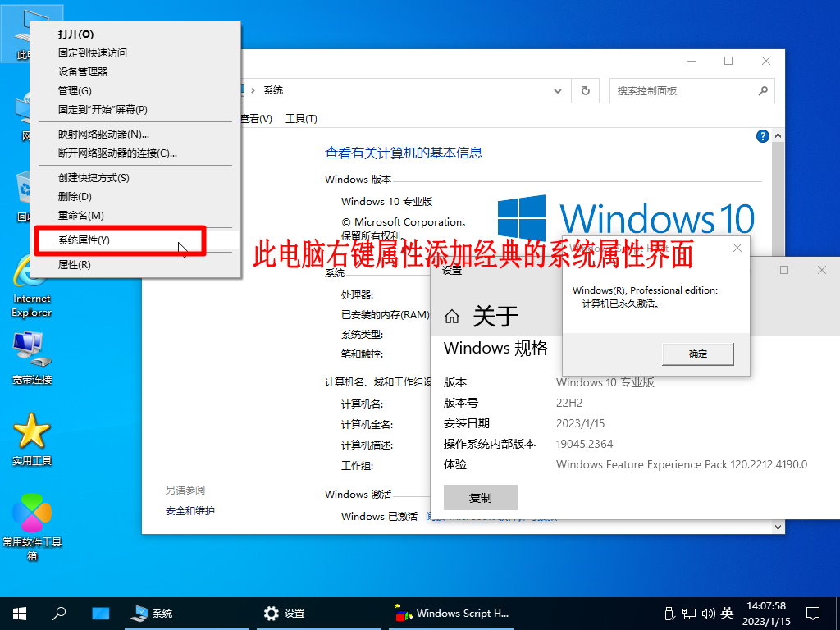Click Windows 10 专业版 in System window
Image resolution: width=840 pixels, height=630 pixels.
tap(387, 202)
